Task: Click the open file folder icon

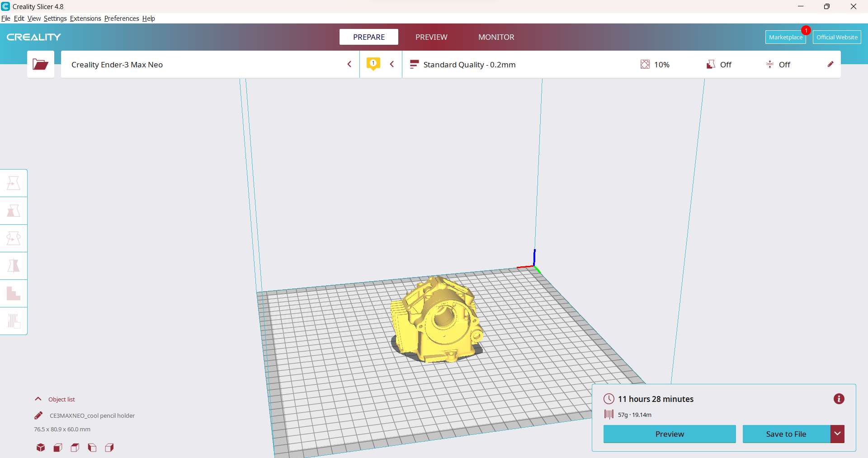Action: 41,65
